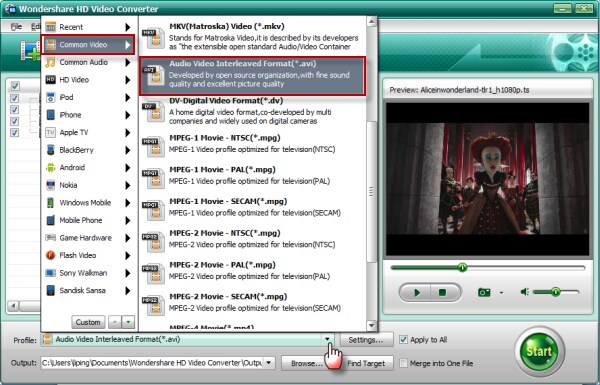
Task: Click the Recent category icon
Action: pos(51,27)
